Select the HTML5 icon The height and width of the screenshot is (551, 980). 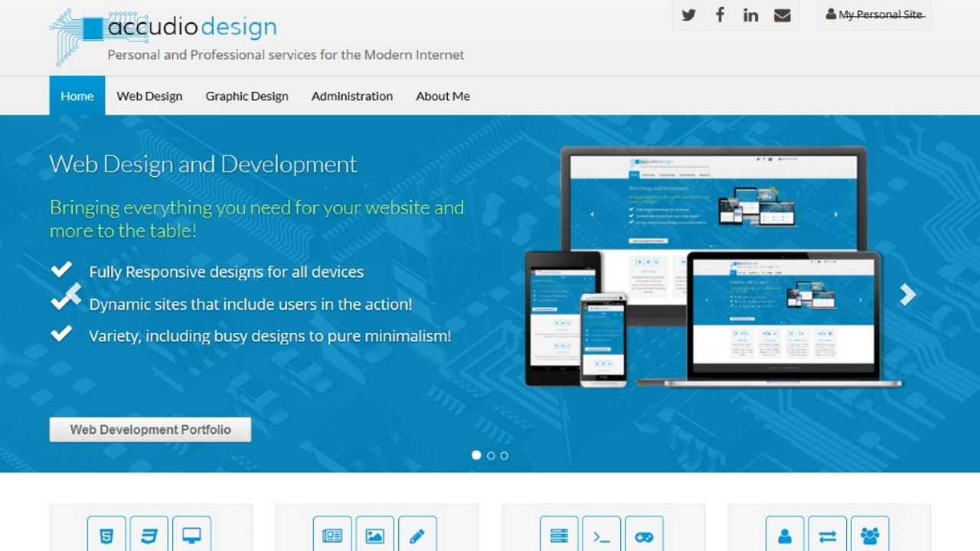click(106, 534)
